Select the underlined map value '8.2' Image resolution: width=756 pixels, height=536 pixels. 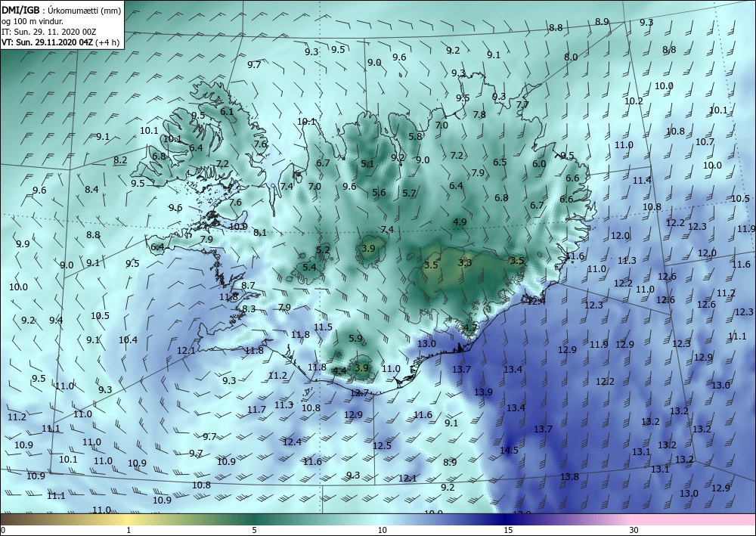(120, 160)
